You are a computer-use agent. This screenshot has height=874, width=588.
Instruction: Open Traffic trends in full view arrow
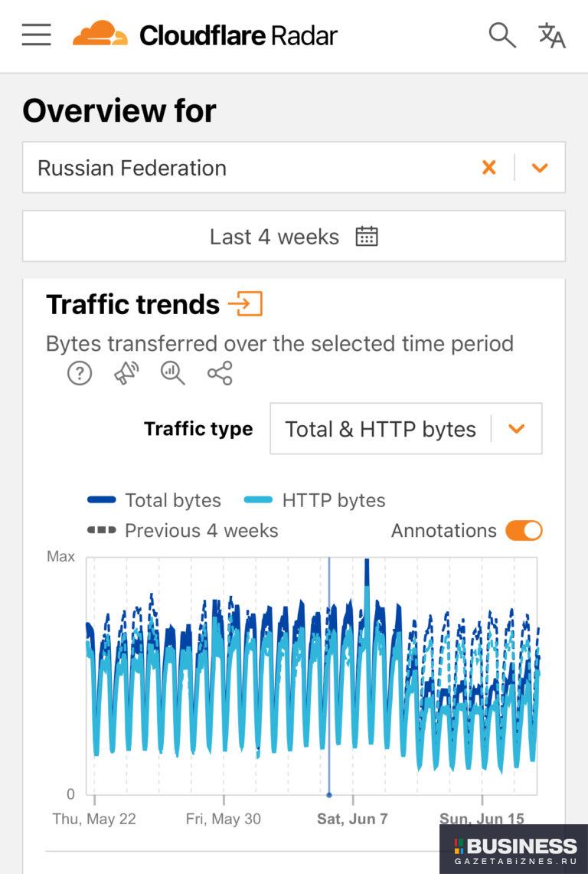(245, 304)
